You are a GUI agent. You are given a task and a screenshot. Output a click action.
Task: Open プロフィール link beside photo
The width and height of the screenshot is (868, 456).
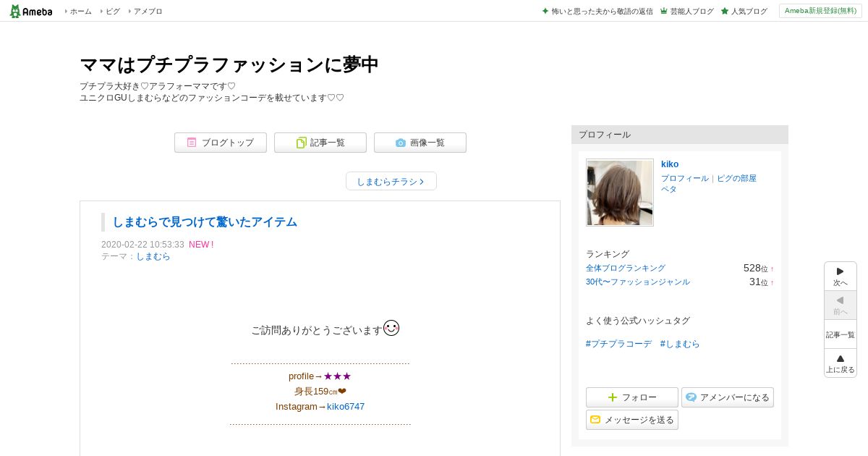pyautogui.click(x=685, y=178)
